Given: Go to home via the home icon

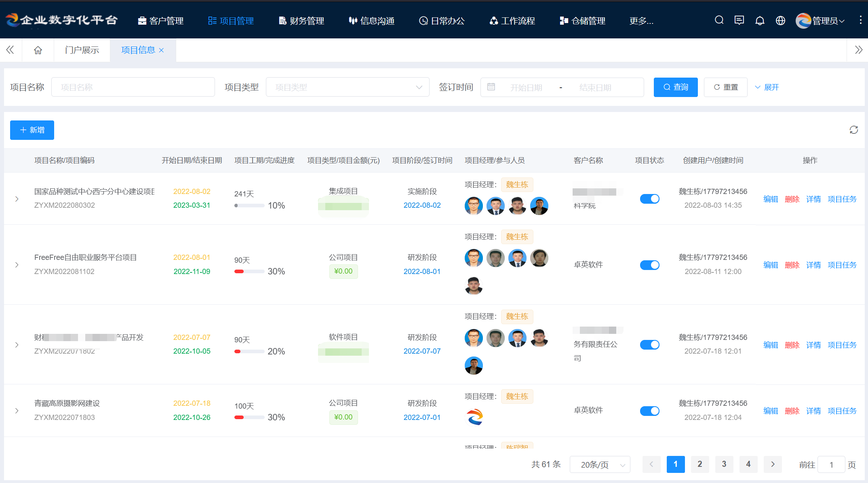Looking at the screenshot, I should 38,50.
